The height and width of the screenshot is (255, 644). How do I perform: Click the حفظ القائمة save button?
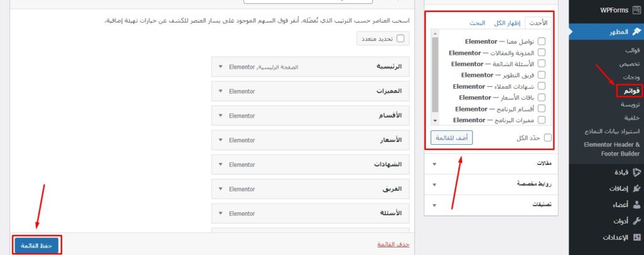coord(37,245)
